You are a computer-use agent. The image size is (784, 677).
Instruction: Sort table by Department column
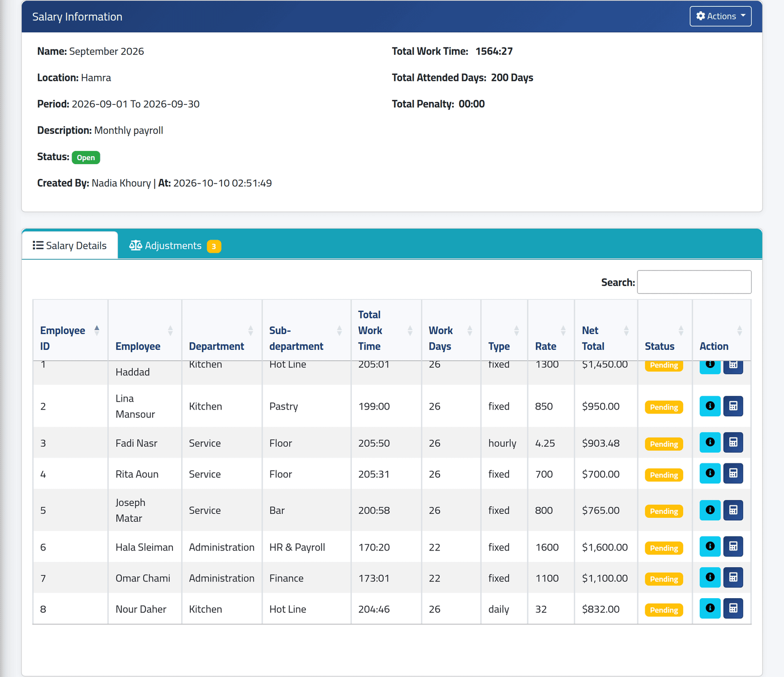point(221,331)
